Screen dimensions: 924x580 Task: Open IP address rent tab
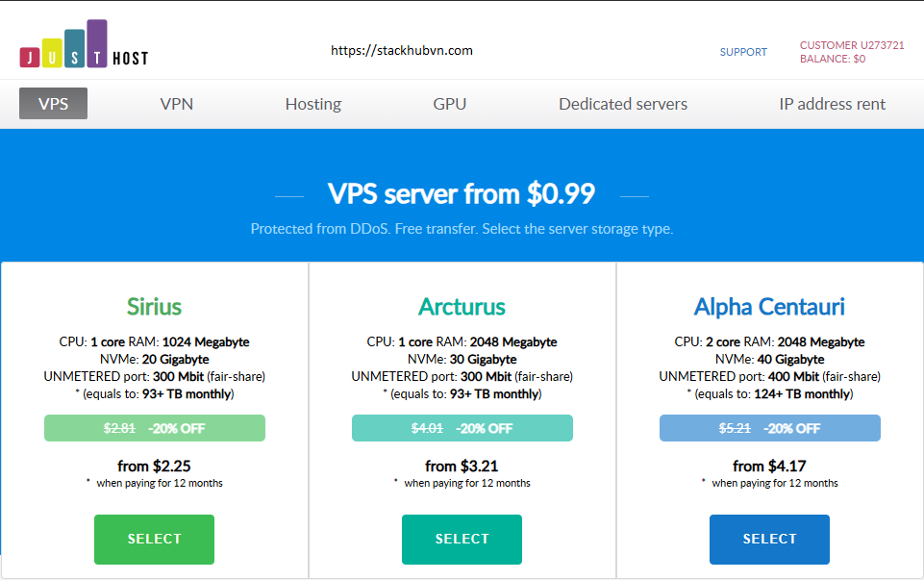pos(832,104)
